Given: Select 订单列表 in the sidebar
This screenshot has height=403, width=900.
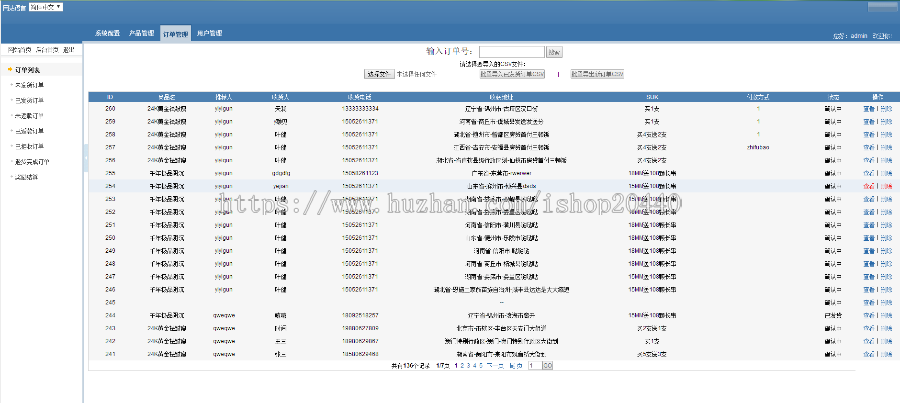Looking at the screenshot, I should click(x=28, y=70).
